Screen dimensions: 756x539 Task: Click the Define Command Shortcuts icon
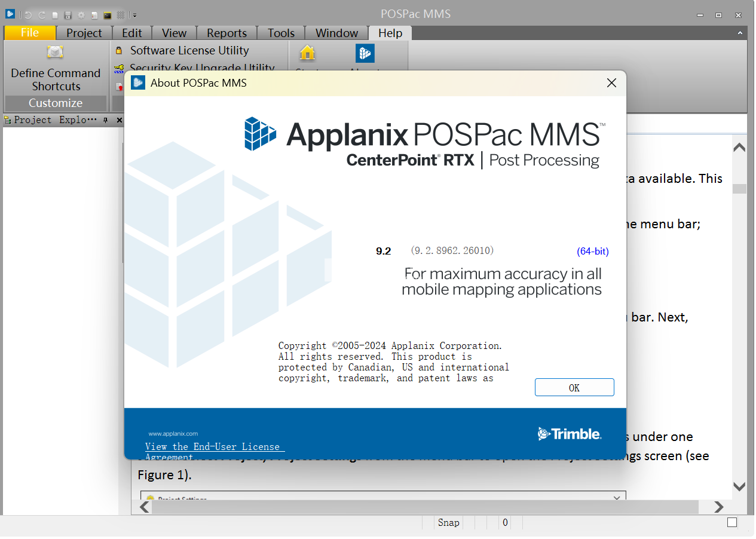tap(56, 53)
